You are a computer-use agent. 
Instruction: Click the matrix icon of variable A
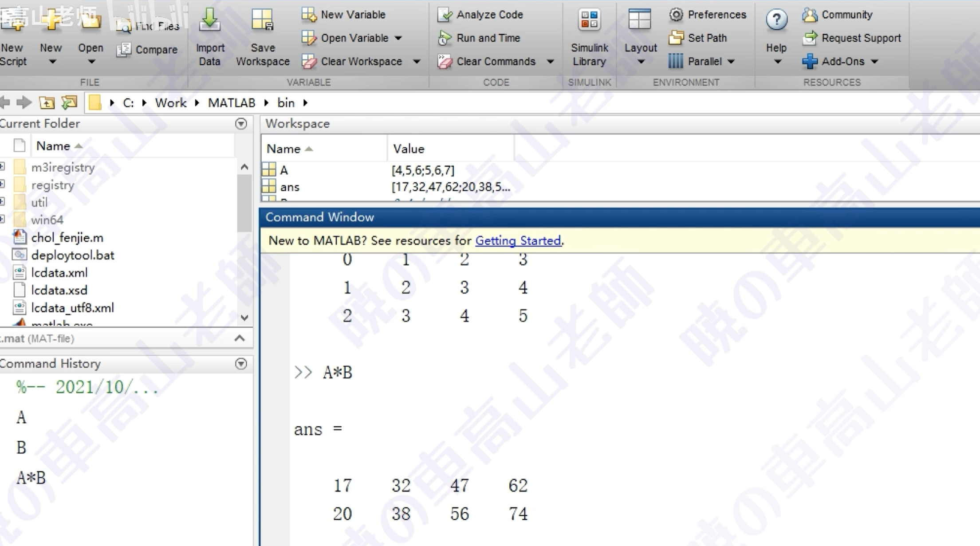pyautogui.click(x=269, y=170)
